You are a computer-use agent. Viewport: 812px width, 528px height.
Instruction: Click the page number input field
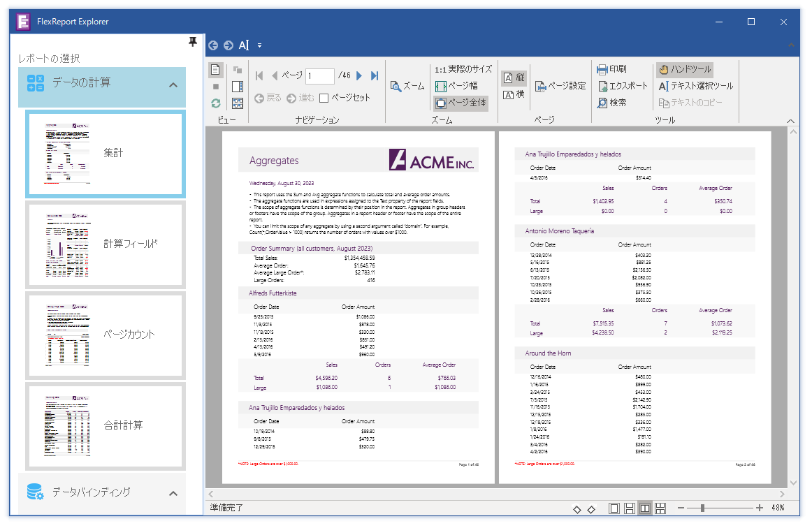click(319, 76)
